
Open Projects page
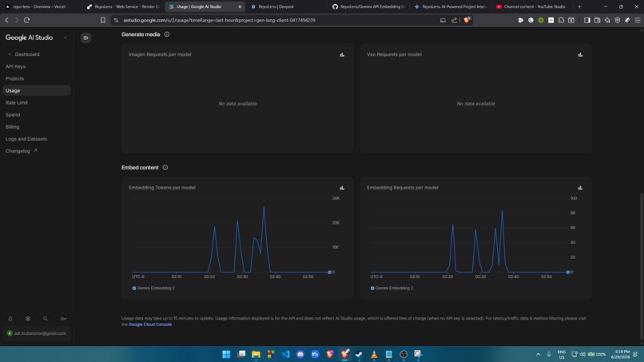tap(15, 78)
